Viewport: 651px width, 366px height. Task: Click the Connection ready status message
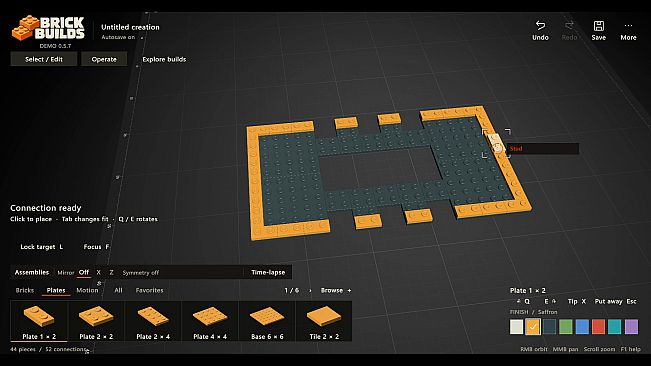(46, 208)
